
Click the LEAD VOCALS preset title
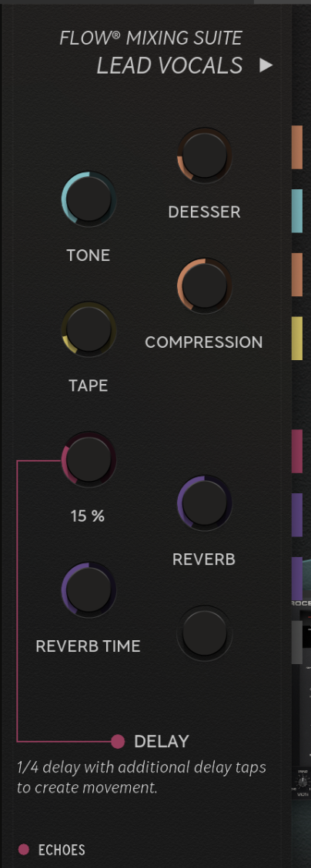(169, 66)
